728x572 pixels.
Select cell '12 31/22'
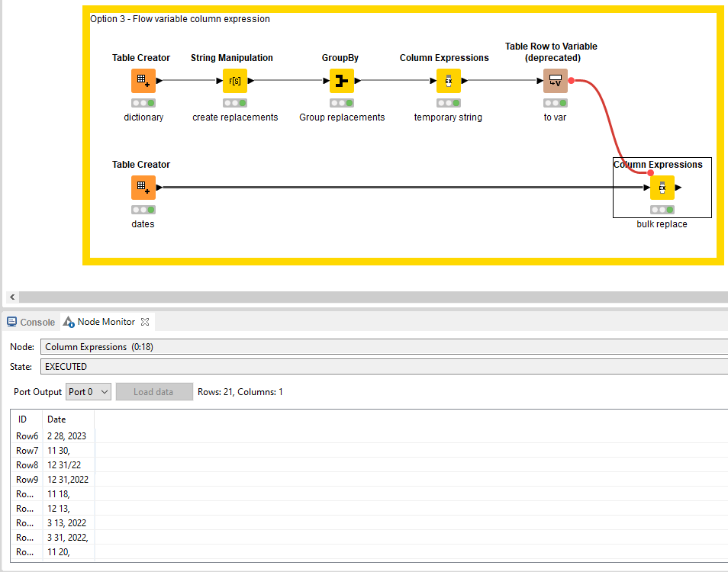[68, 464]
